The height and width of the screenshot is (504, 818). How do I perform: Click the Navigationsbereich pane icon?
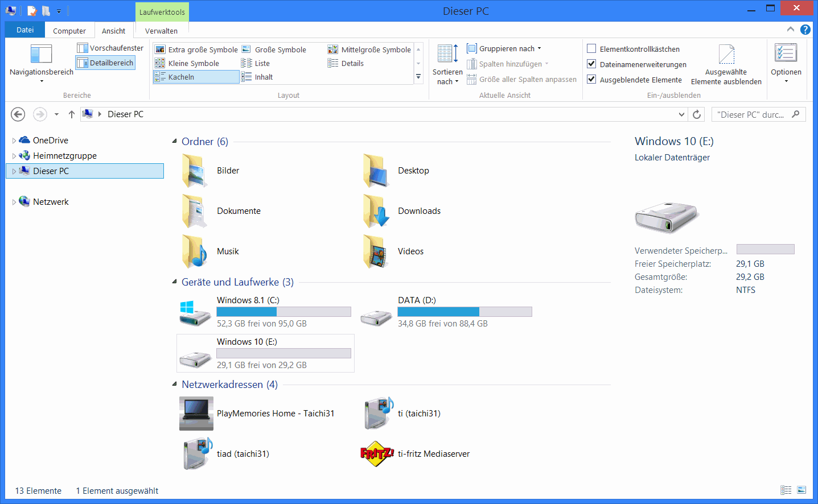(41, 54)
